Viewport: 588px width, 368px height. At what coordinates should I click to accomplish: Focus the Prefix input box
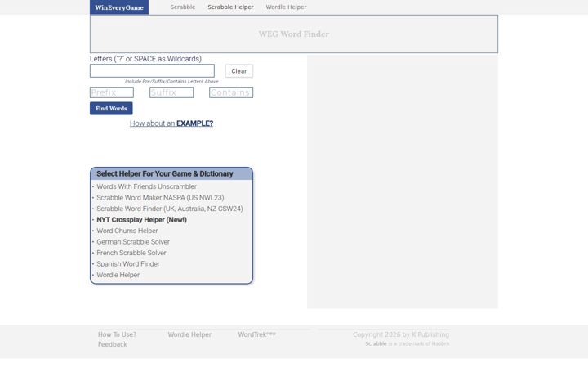112,92
